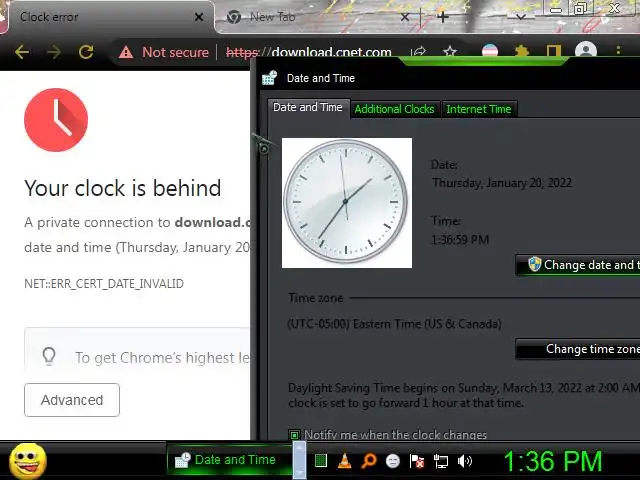This screenshot has width=640, height=480.
Task: Click the lightbulb icon in the Chrome tip box
Action: coord(49,356)
